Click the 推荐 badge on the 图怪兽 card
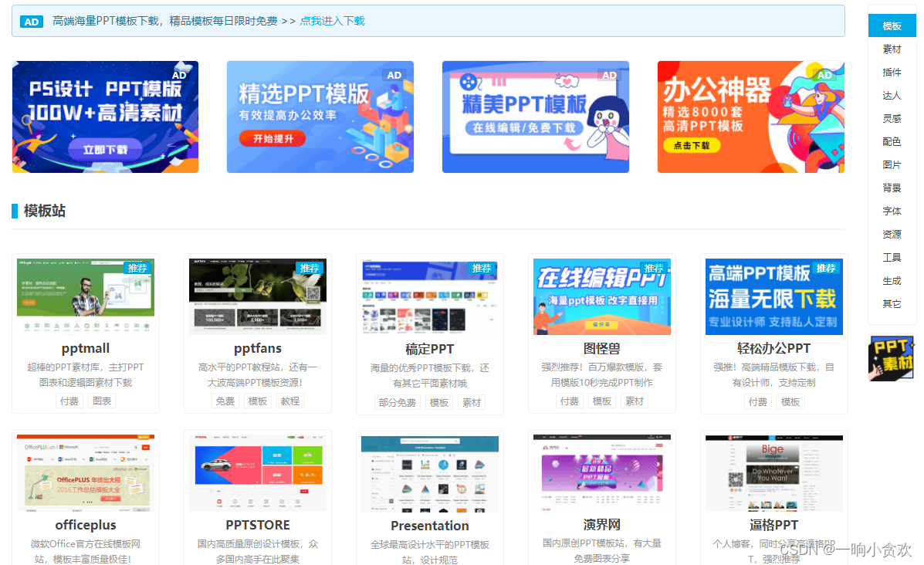924x565 pixels. [652, 268]
